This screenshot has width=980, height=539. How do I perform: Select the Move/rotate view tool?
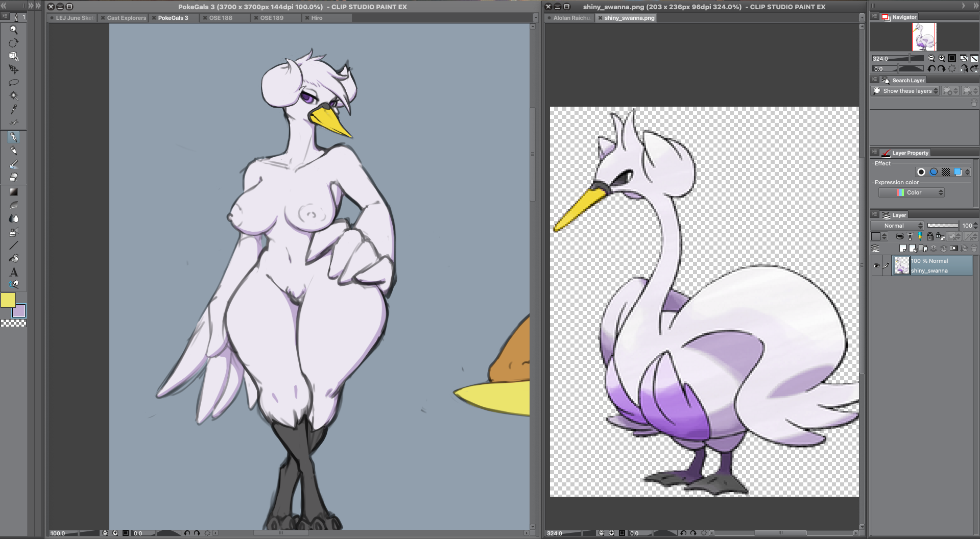pos(14,43)
